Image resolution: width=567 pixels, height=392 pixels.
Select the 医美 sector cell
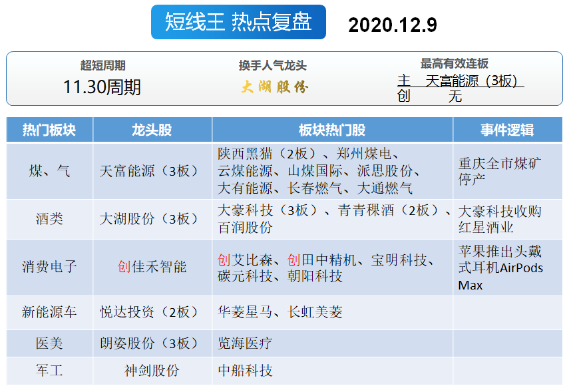(49, 343)
